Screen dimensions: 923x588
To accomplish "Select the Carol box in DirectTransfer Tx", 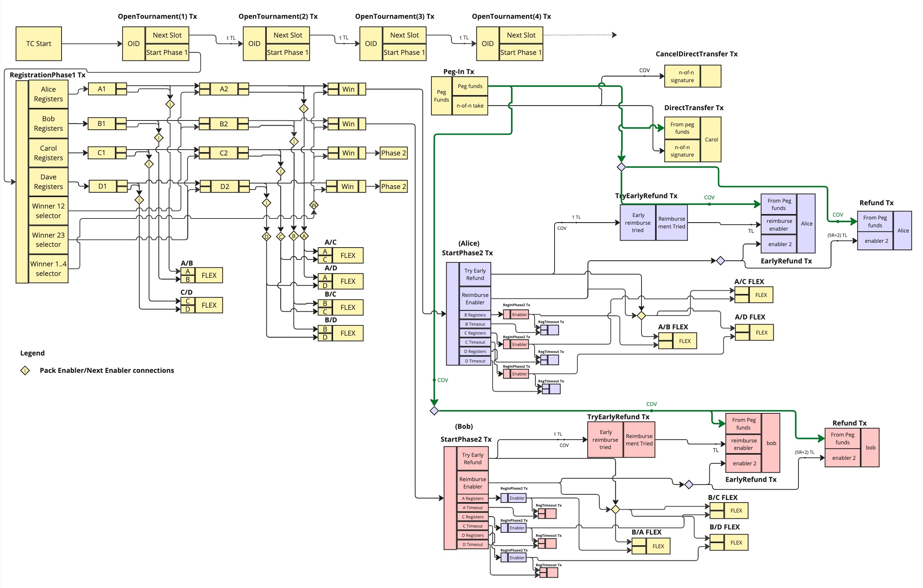I will [711, 140].
